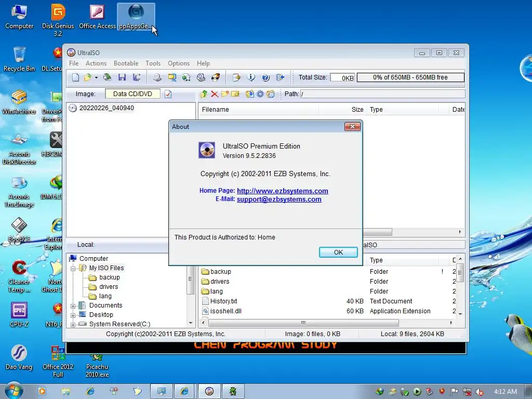Click the 4:12 AM taskbar clock
This screenshot has width=532, height=399.
point(506,392)
